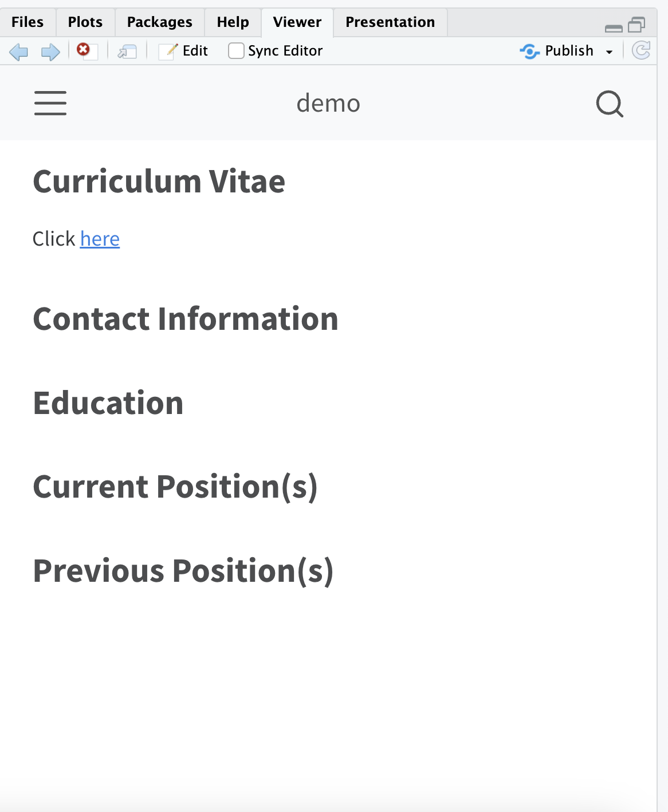Refresh the viewer pane
Screen dimensions: 668x812
[641, 50]
